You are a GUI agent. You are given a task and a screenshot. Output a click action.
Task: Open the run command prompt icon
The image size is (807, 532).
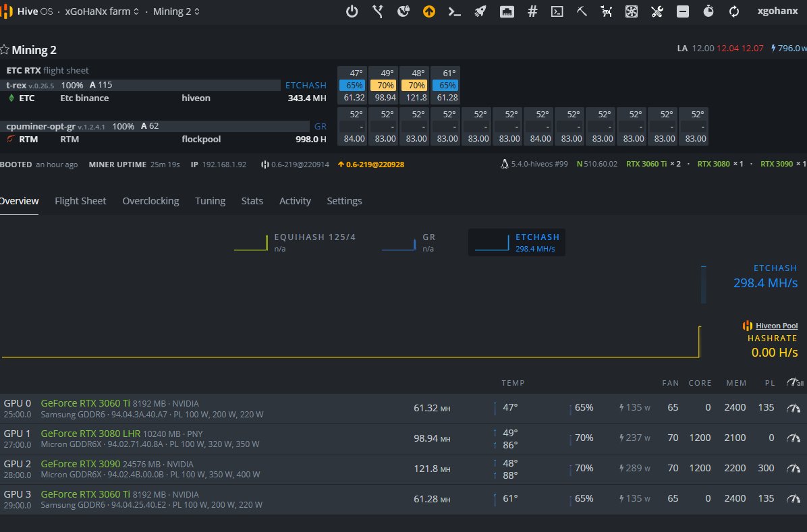[x=455, y=11]
